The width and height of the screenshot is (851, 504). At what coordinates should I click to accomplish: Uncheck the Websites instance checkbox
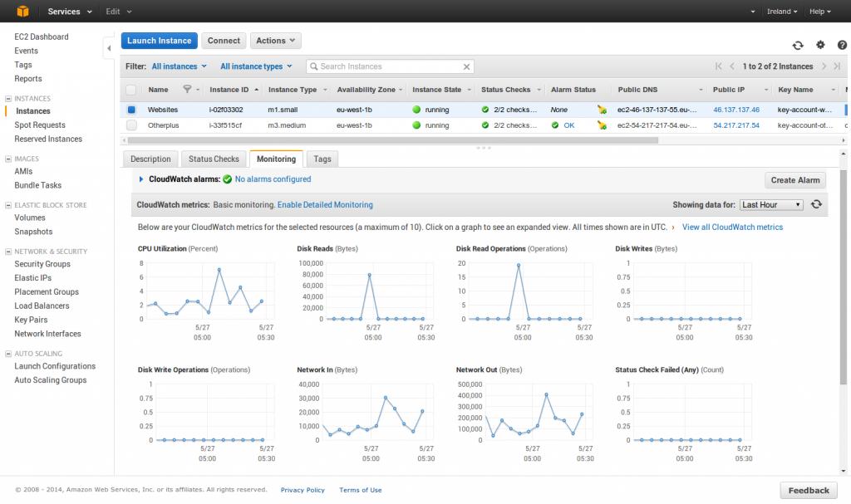(131, 110)
